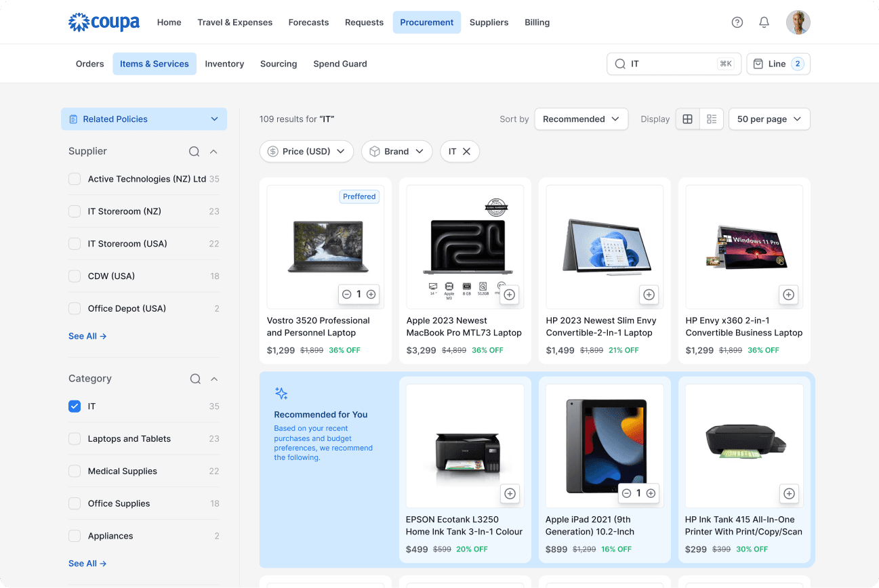
Task: Check Office Supplies category
Action: point(75,504)
